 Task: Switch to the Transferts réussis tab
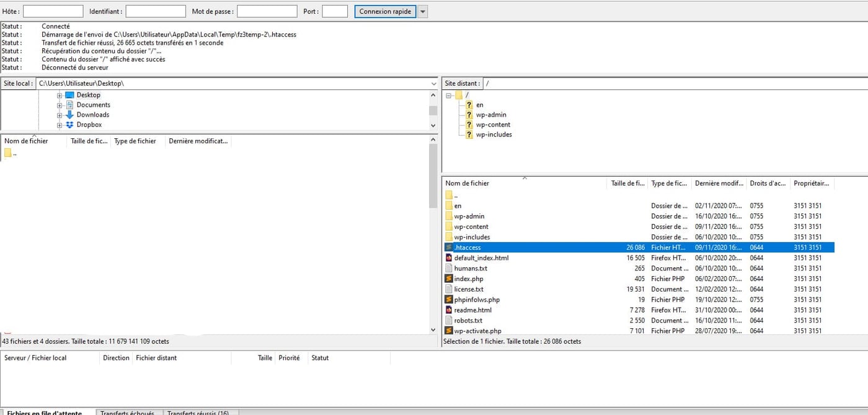click(x=198, y=413)
